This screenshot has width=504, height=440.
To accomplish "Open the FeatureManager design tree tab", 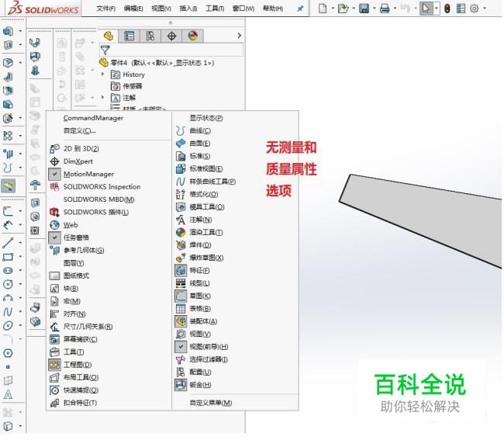I will [109, 36].
